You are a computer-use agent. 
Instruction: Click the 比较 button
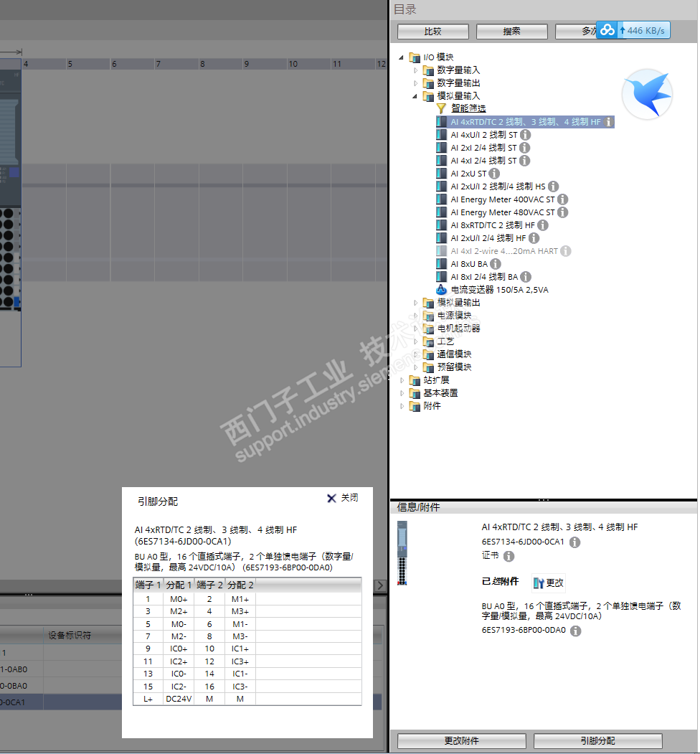tap(432, 32)
